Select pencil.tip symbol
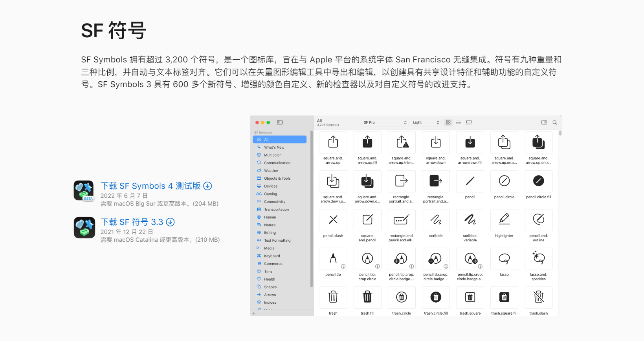This screenshot has height=341, width=644. click(333, 259)
